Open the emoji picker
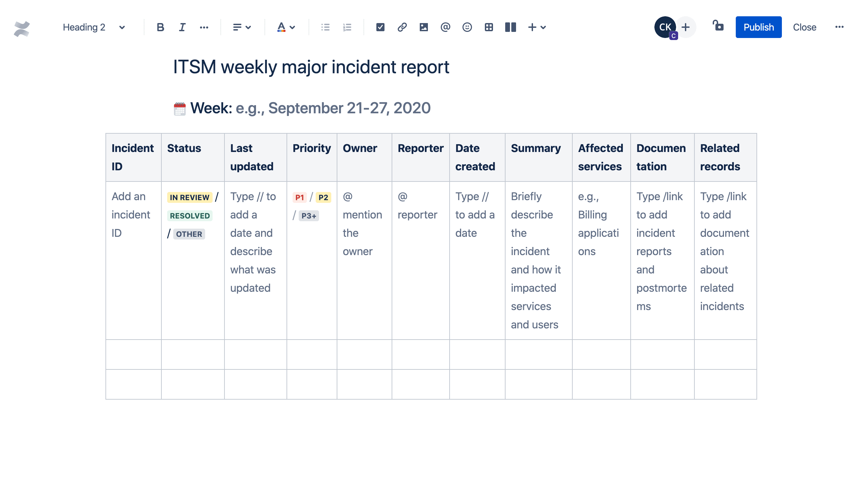 (467, 26)
